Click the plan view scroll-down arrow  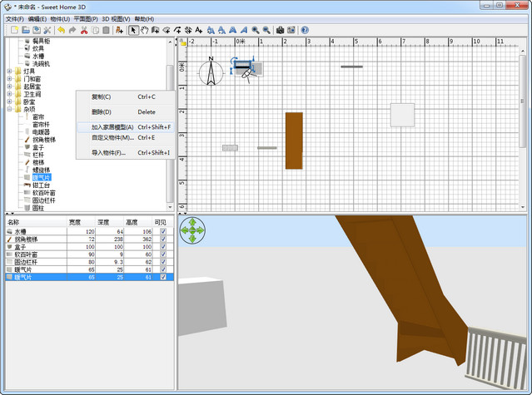pyautogui.click(x=523, y=207)
